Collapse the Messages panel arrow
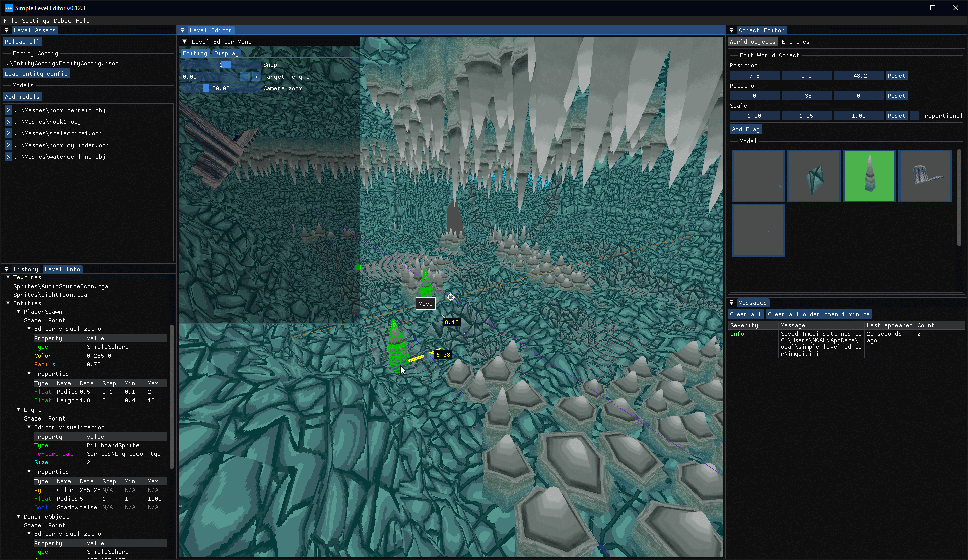968x560 pixels. pos(732,303)
